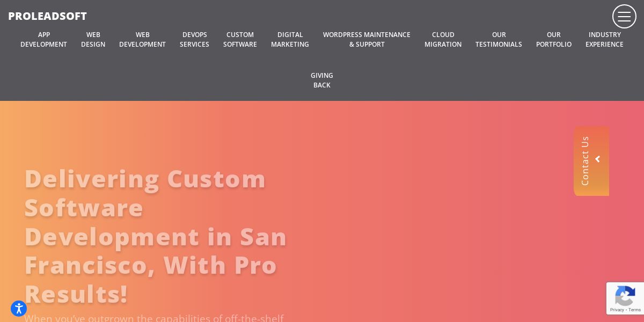This screenshot has width=644, height=322.
Task: Navigate to Custom Software
Action: [240, 40]
